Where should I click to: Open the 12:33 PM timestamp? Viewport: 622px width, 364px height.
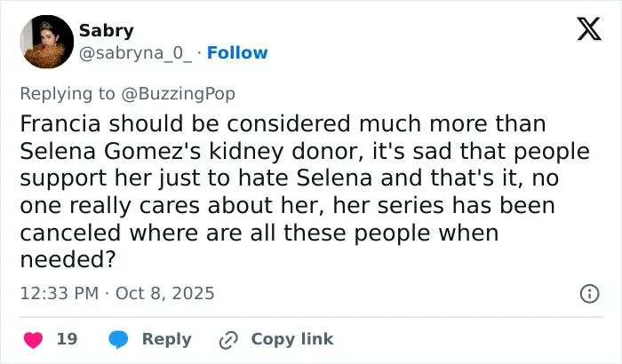pyautogui.click(x=60, y=294)
